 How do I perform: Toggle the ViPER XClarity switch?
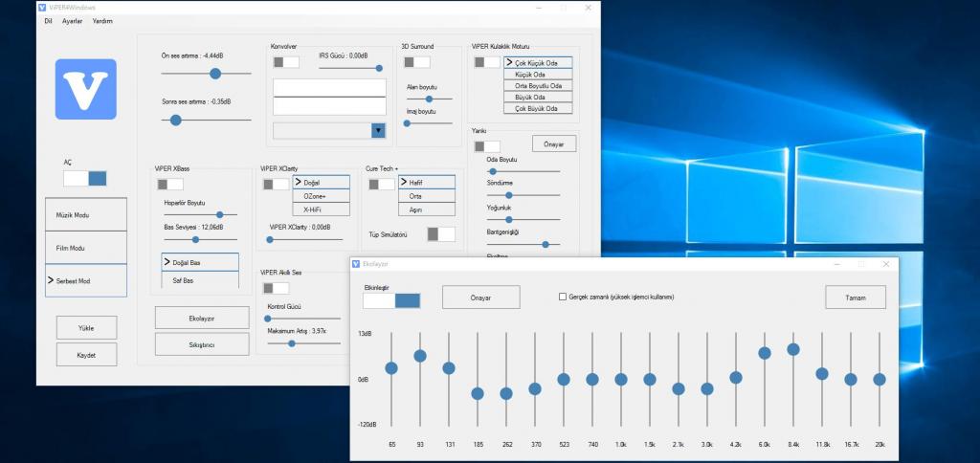coord(276,185)
